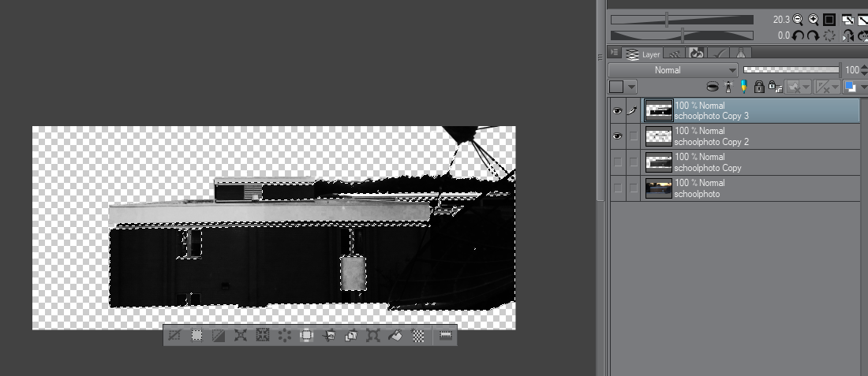The image size is (868, 376).
Task: Click the Flip horizontal navigator icon
Action: pos(848,36)
